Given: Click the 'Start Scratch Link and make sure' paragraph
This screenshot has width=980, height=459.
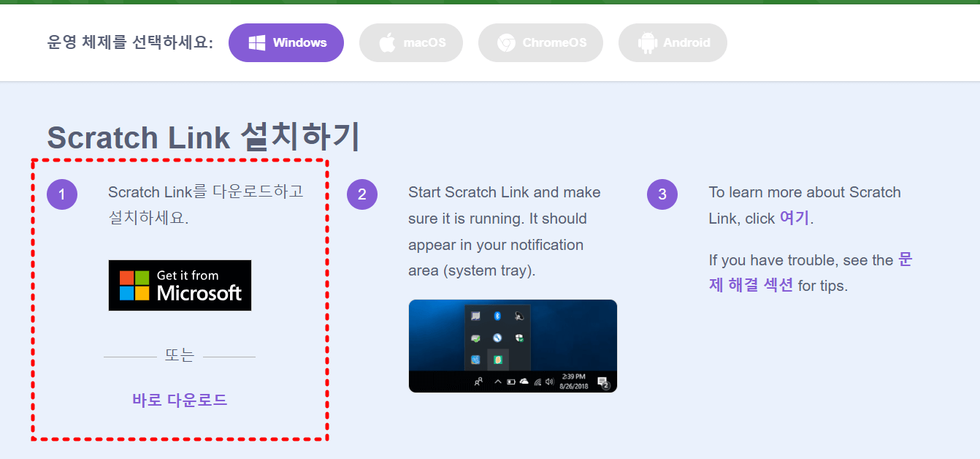Looking at the screenshot, I should (505, 232).
